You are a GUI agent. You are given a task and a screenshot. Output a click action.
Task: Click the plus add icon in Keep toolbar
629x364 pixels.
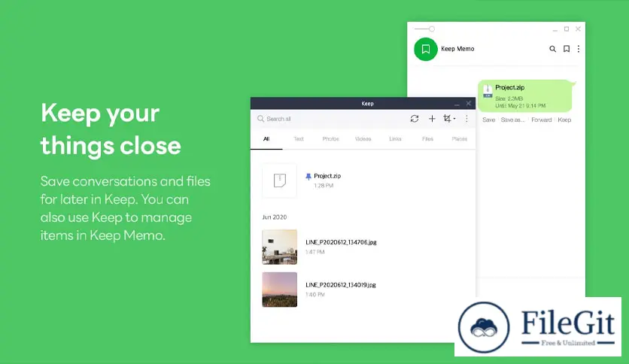pos(432,119)
